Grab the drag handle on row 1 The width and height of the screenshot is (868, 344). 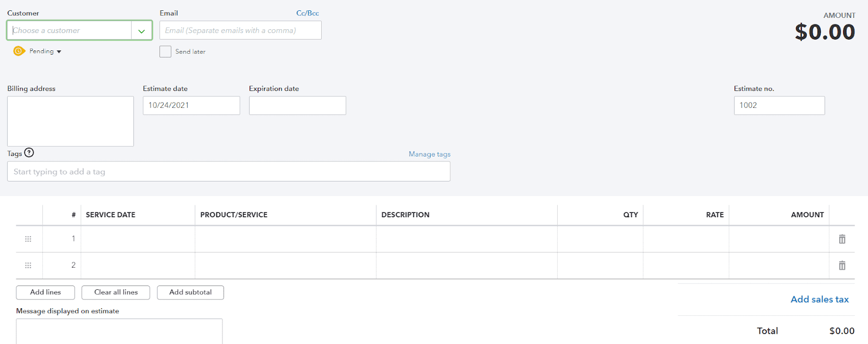pyautogui.click(x=28, y=239)
